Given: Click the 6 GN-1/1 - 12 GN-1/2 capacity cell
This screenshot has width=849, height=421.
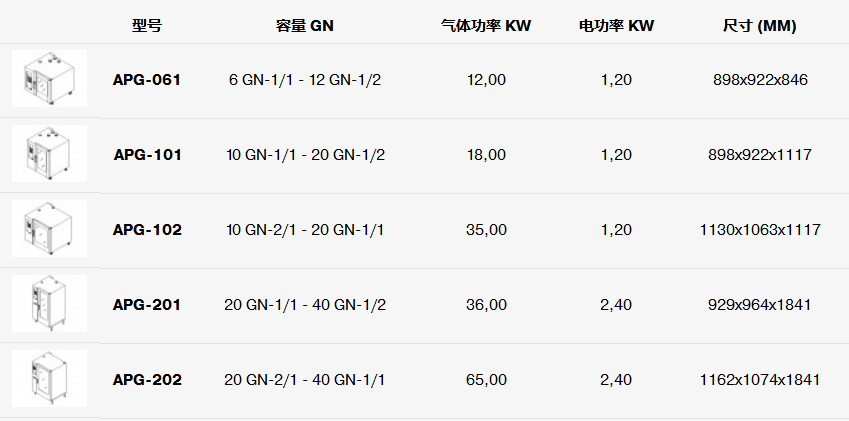Looking at the screenshot, I should click(305, 80).
